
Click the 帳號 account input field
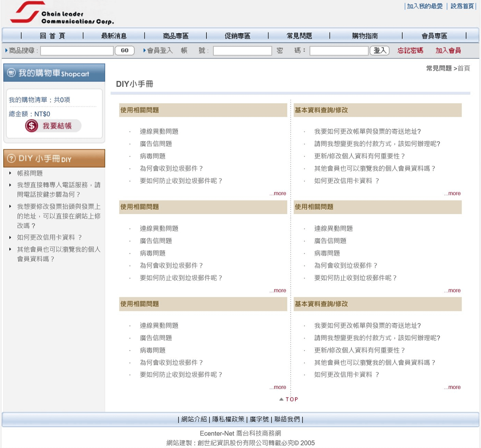(242, 51)
